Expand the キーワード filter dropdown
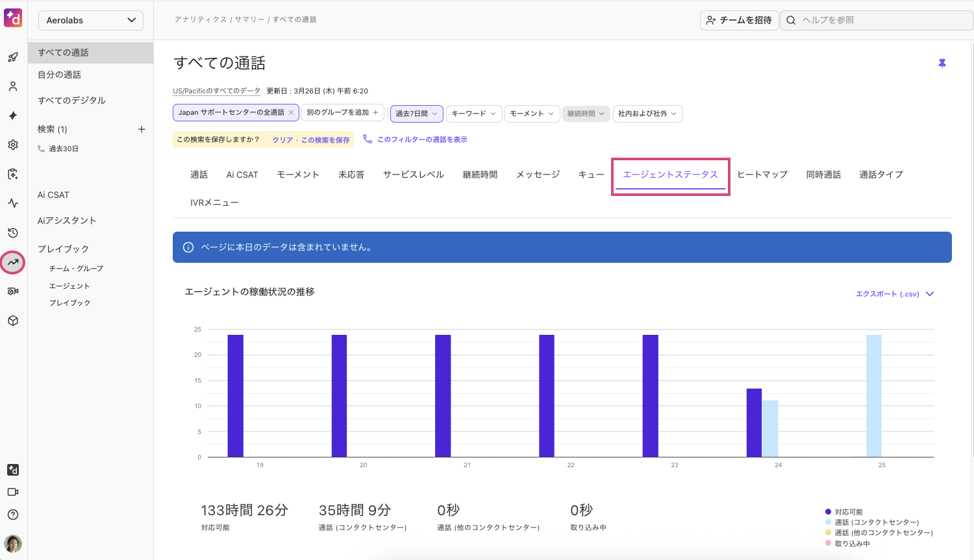The width and height of the screenshot is (974, 560). (x=473, y=113)
